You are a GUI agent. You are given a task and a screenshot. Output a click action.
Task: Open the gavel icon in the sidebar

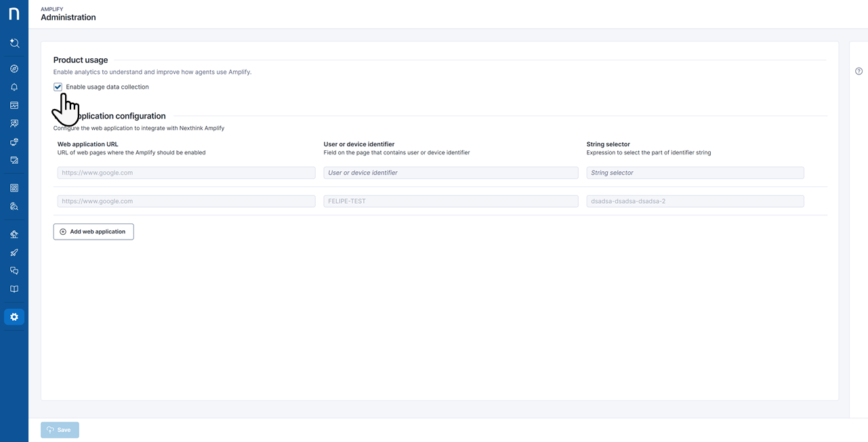point(14,234)
